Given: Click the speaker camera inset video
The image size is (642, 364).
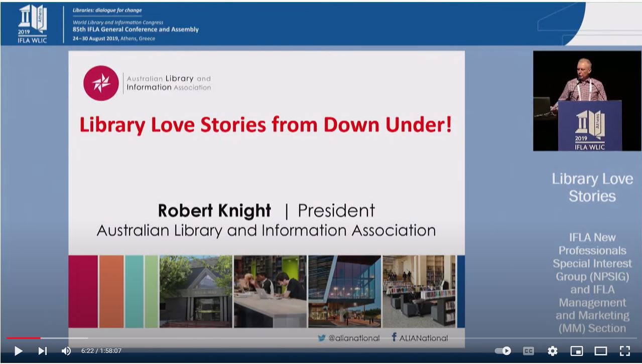Looking at the screenshot, I should 587,100.
